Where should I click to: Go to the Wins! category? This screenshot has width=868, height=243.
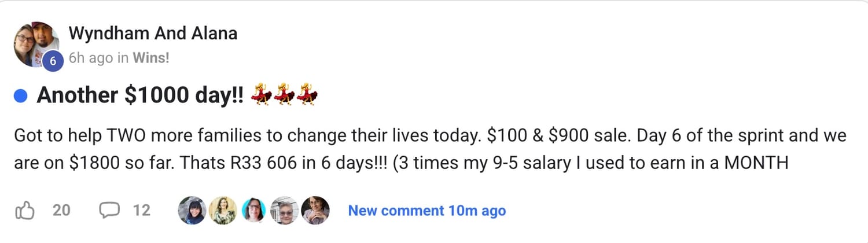click(150, 58)
